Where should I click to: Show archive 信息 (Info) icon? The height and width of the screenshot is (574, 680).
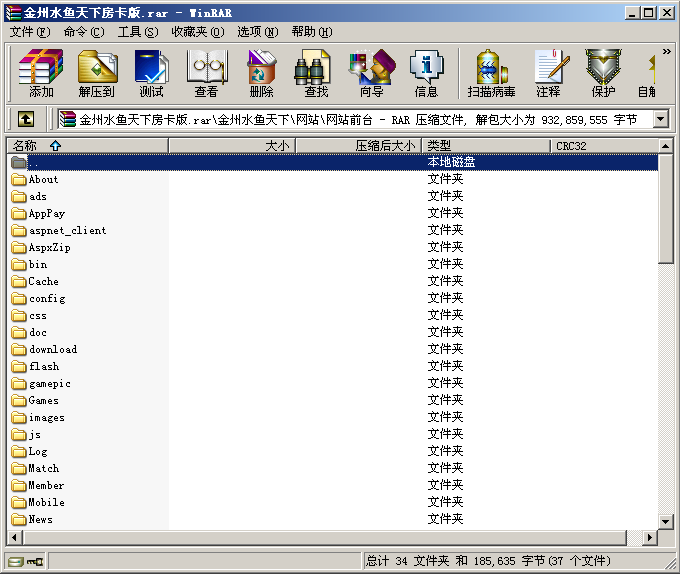pos(426,73)
